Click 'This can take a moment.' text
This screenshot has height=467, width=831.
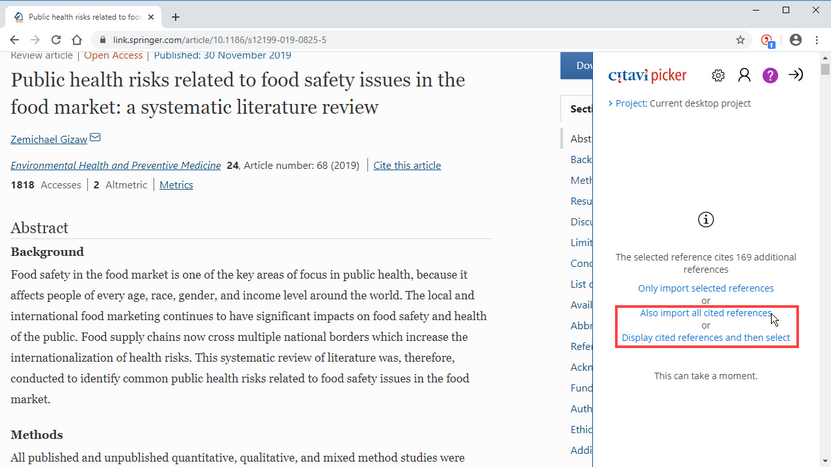click(x=705, y=376)
